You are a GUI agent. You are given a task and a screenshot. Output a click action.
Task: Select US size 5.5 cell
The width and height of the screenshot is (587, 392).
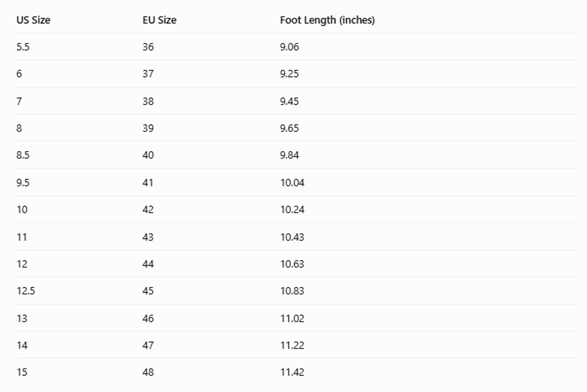23,47
